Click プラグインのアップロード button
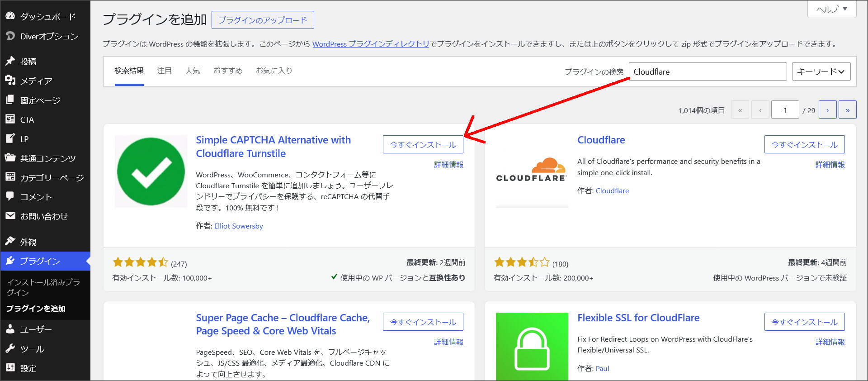The height and width of the screenshot is (381, 868). [263, 20]
